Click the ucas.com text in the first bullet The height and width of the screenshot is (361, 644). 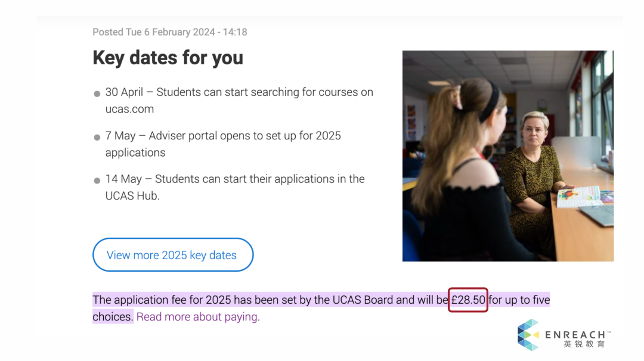coord(129,109)
